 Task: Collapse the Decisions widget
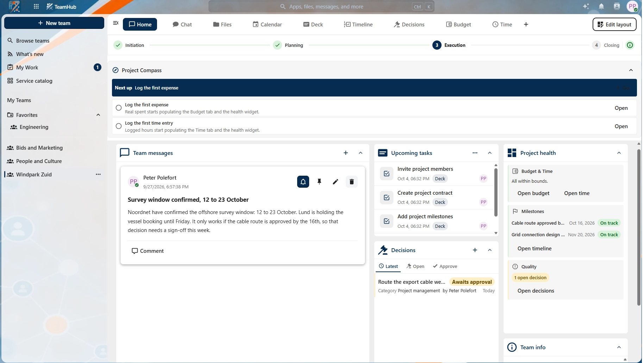[x=490, y=250]
